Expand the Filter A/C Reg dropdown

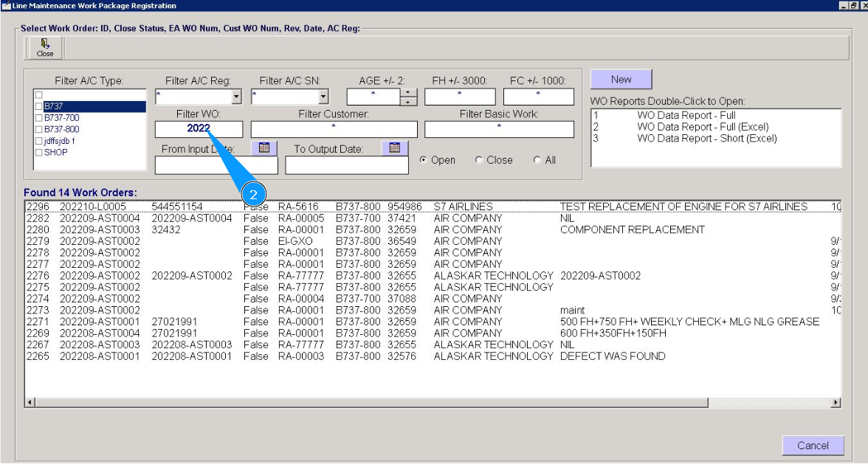[236, 97]
